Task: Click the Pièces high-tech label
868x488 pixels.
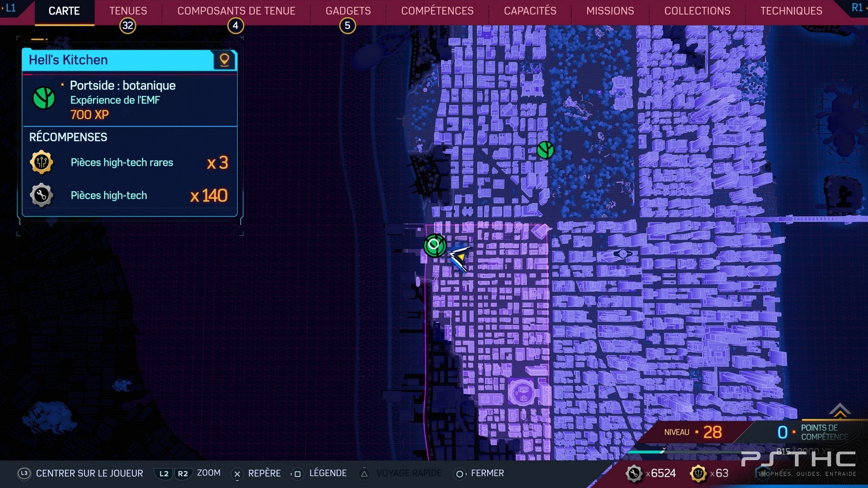Action: pos(109,196)
